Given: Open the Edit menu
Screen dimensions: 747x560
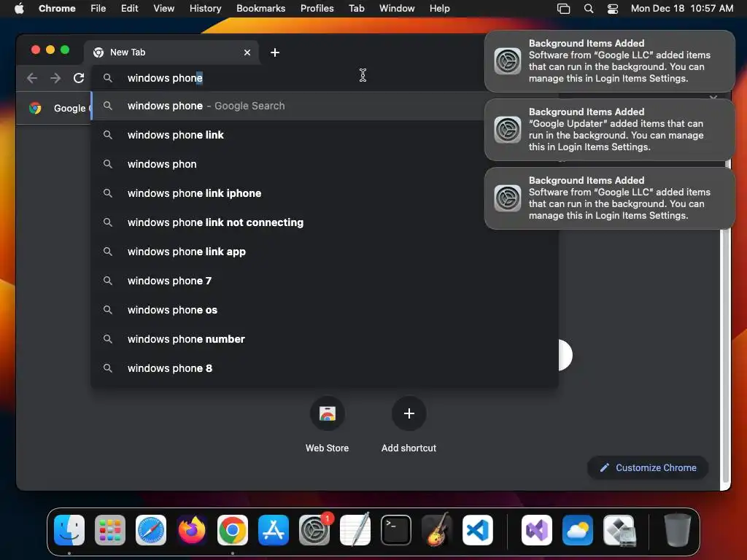Looking at the screenshot, I should click(129, 8).
